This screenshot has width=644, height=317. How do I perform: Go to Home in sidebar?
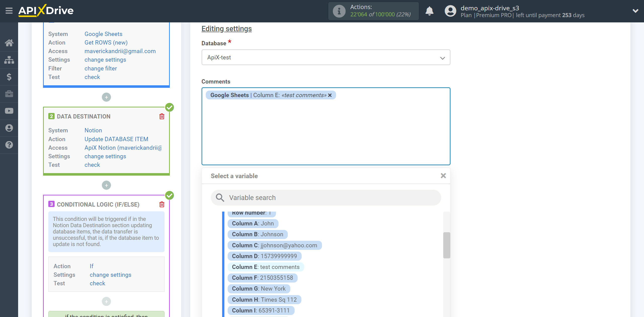pyautogui.click(x=9, y=43)
